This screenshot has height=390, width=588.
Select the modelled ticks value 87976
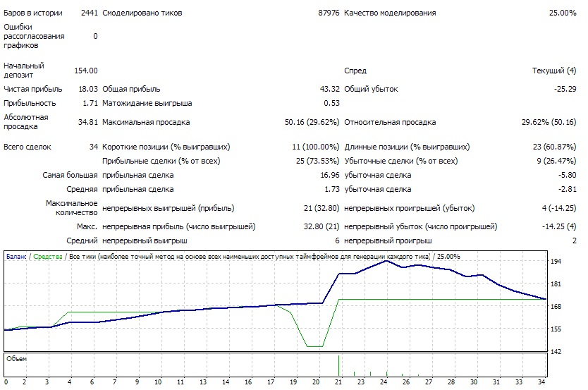(329, 13)
